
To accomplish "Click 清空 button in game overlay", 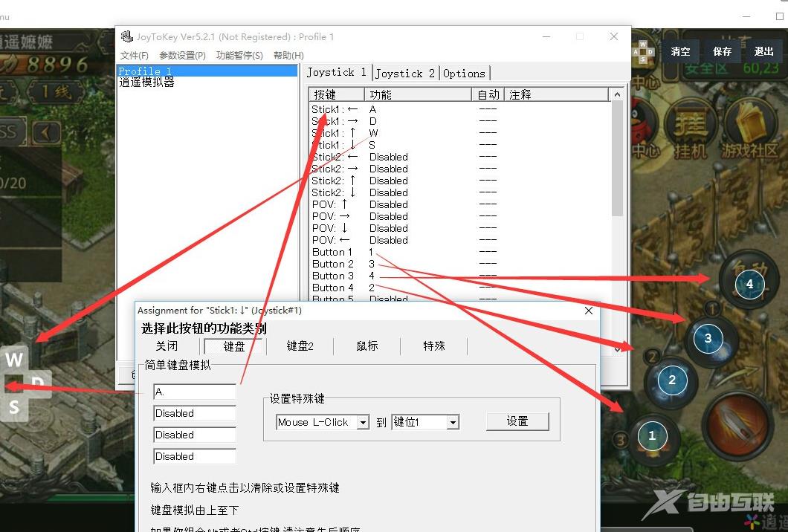I will 680,51.
